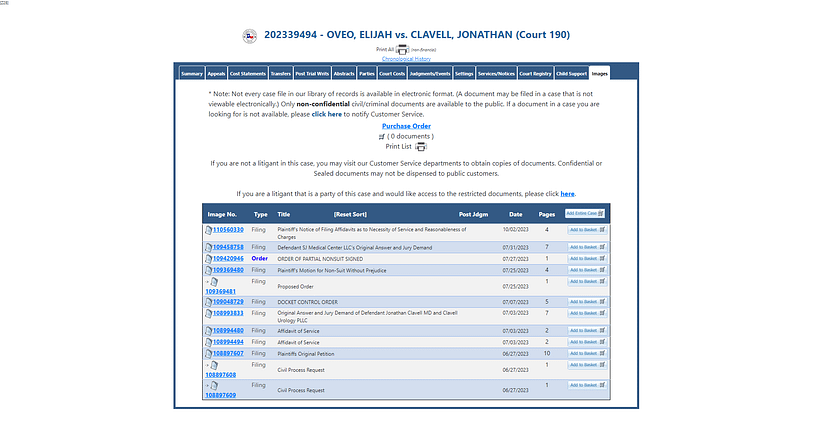The width and height of the screenshot is (819, 434).
Task: Open the Cost Statements tab
Action: [248, 74]
